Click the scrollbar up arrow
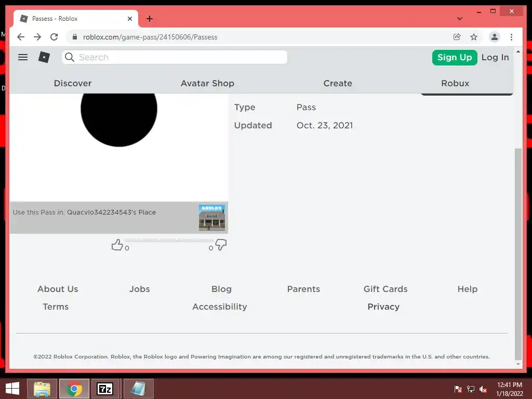 coord(518,52)
